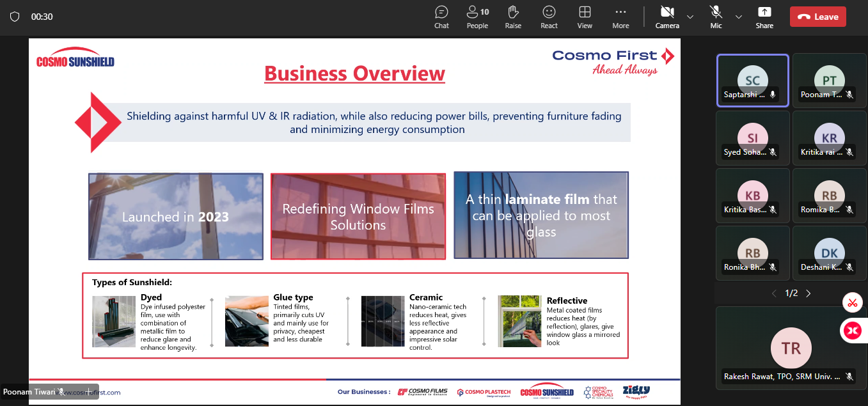This screenshot has width=868, height=406.
Task: Click the "Business Overview" slide heading
Action: [x=354, y=74]
